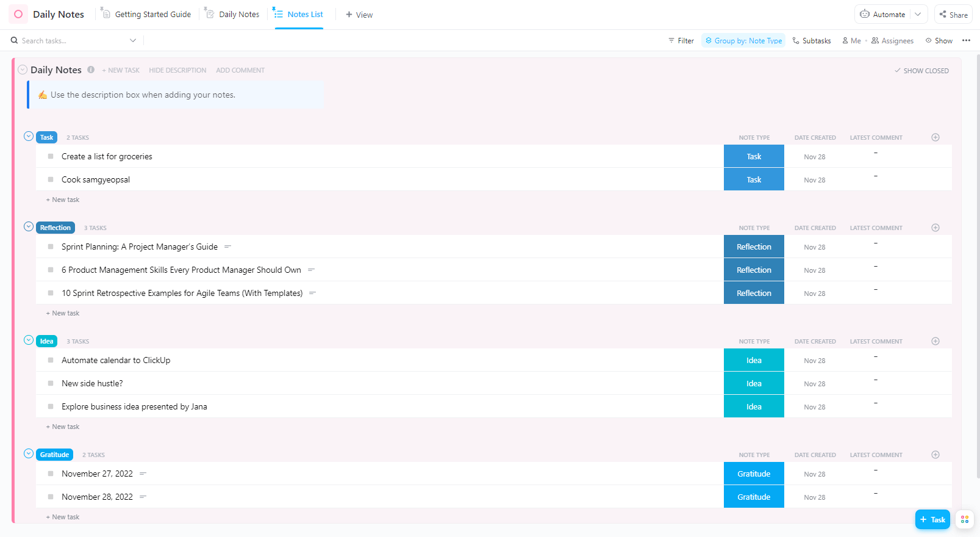Open the Show options
This screenshot has width=980, height=537.
(939, 41)
